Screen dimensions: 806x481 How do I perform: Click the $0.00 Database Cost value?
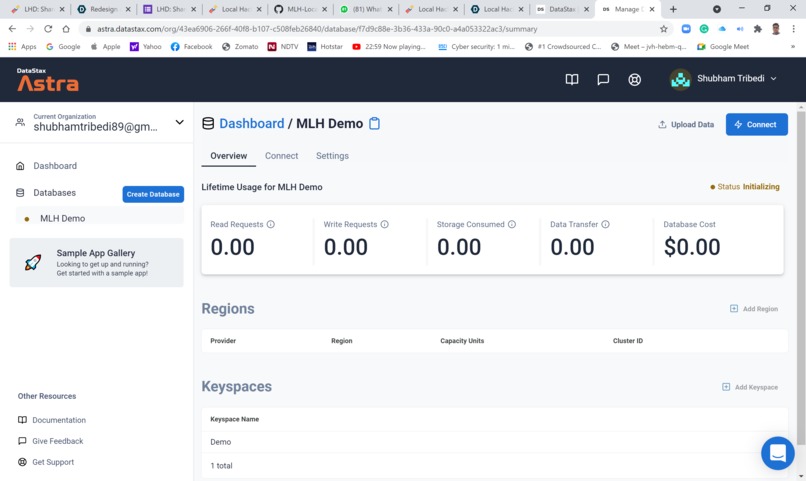pyautogui.click(x=691, y=247)
